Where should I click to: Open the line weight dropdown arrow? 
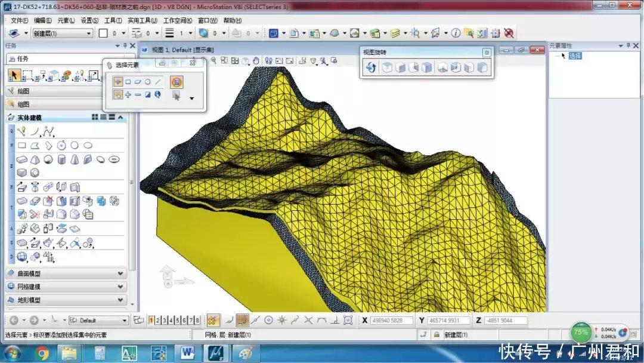pos(191,33)
